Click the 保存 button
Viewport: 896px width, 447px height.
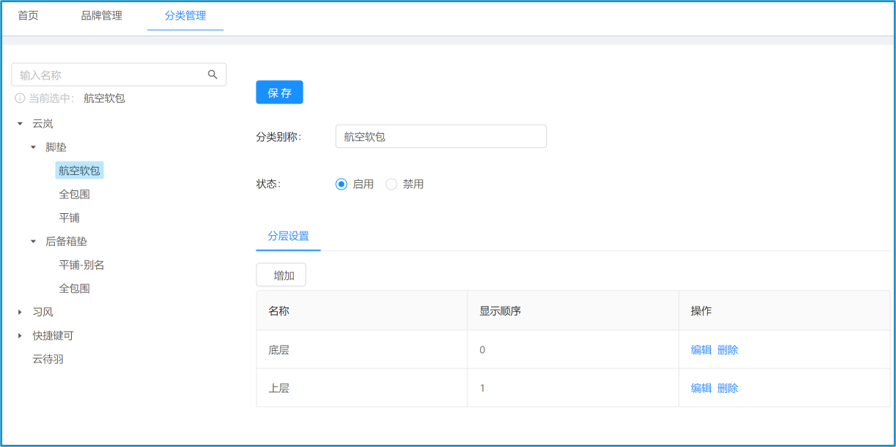tap(279, 93)
